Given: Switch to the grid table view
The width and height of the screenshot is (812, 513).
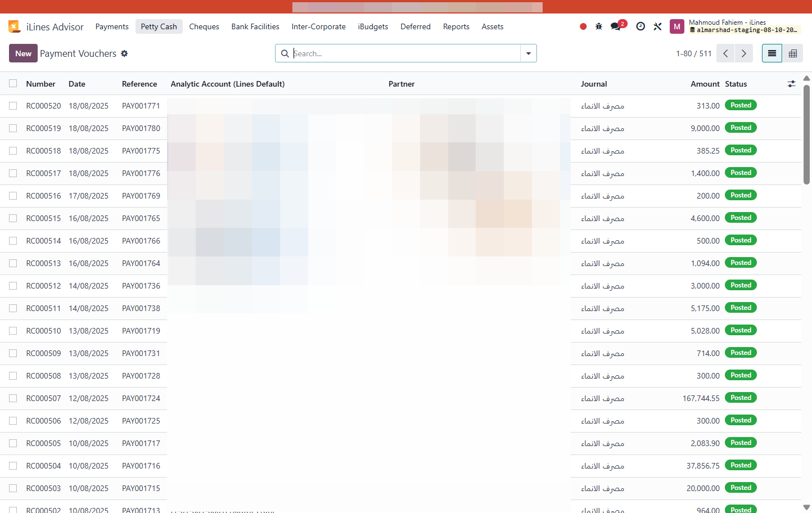Looking at the screenshot, I should coord(793,53).
